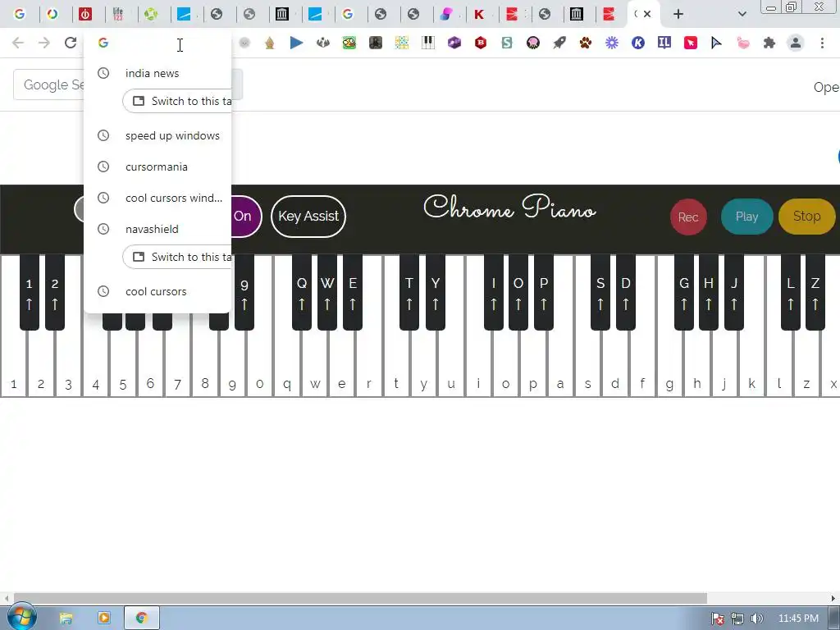Screen dimensions: 840x630
Task: Play the black key labeled Z
Action: tap(815, 292)
